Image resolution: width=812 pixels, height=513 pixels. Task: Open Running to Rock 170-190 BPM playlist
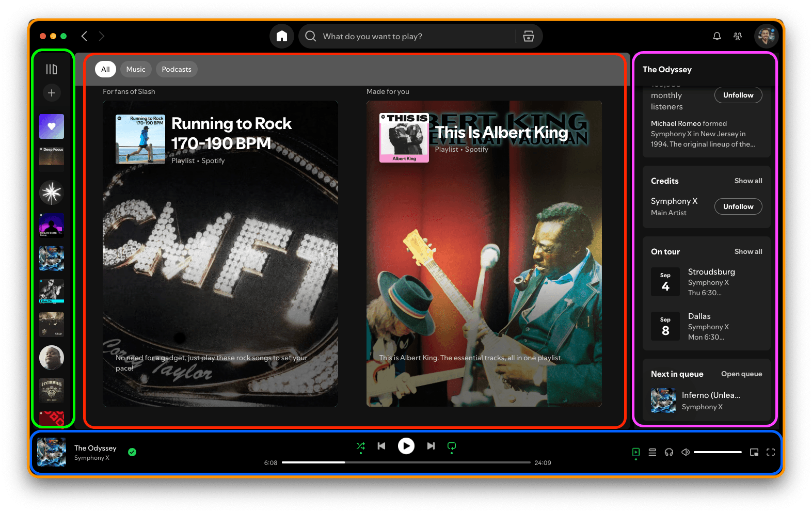click(x=220, y=253)
